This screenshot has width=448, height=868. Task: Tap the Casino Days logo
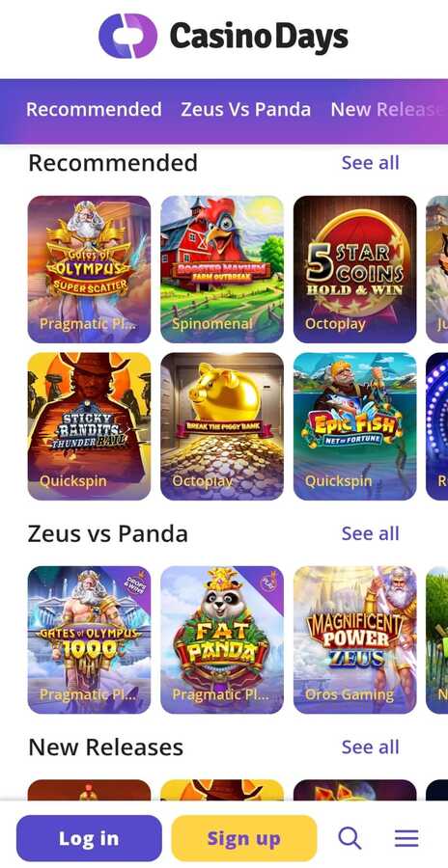tap(223, 36)
